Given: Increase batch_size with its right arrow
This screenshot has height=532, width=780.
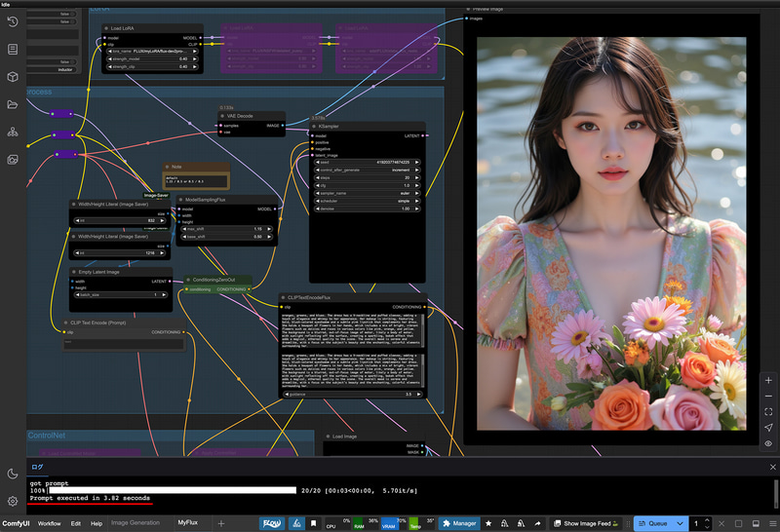Looking at the screenshot, I should click(163, 295).
